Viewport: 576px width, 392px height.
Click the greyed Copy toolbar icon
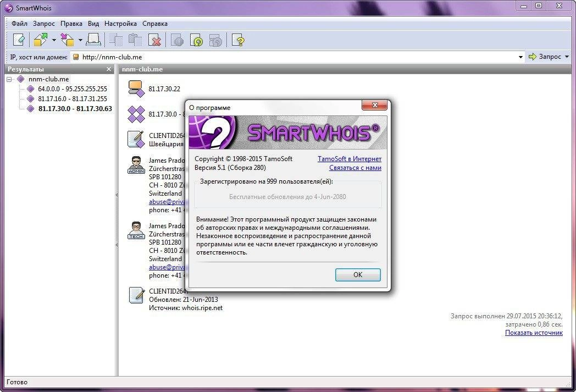pos(116,40)
